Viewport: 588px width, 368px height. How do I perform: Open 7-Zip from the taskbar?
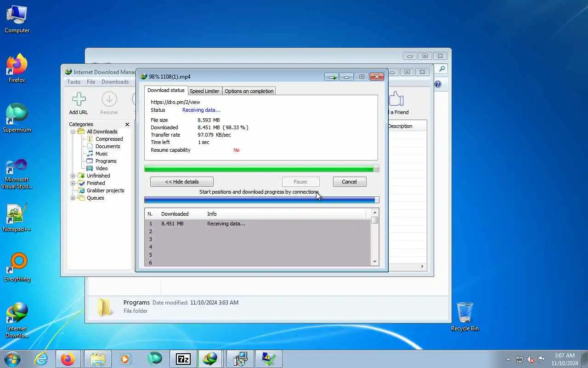coord(183,359)
